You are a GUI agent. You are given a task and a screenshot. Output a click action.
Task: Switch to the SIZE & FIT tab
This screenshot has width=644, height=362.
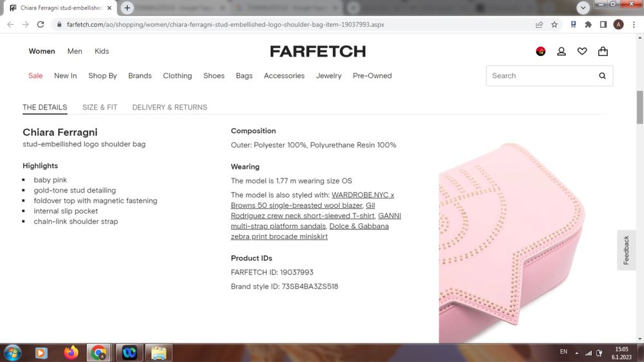100,107
